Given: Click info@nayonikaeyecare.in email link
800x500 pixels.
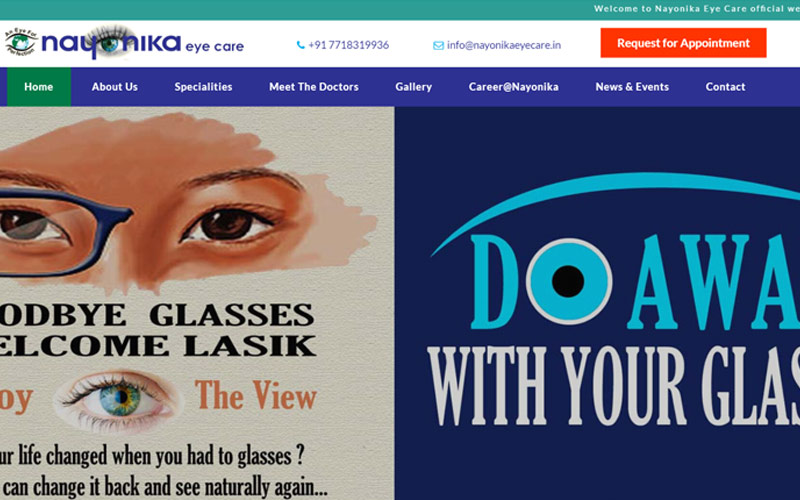Looking at the screenshot, I should [x=504, y=45].
